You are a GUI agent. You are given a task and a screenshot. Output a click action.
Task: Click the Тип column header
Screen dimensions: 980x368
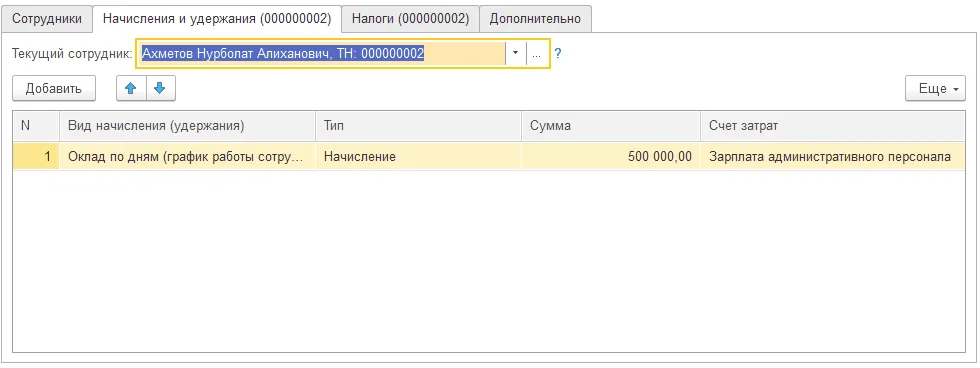pos(419,126)
